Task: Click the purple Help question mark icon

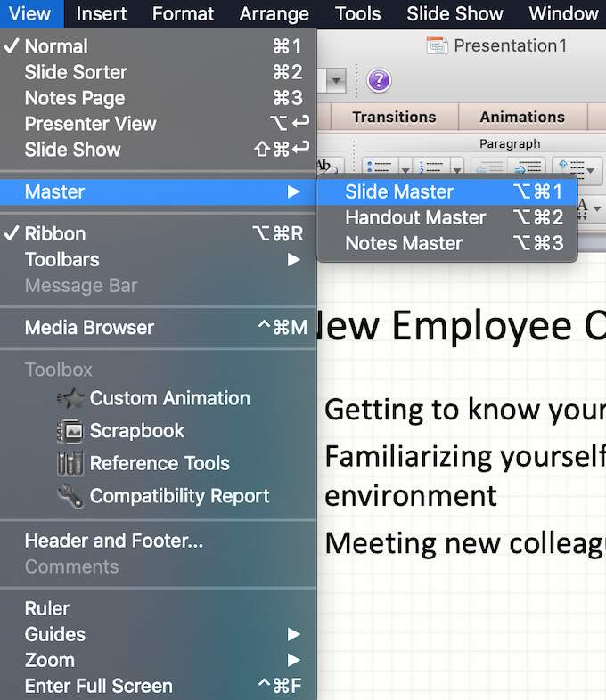Action: coord(379,81)
